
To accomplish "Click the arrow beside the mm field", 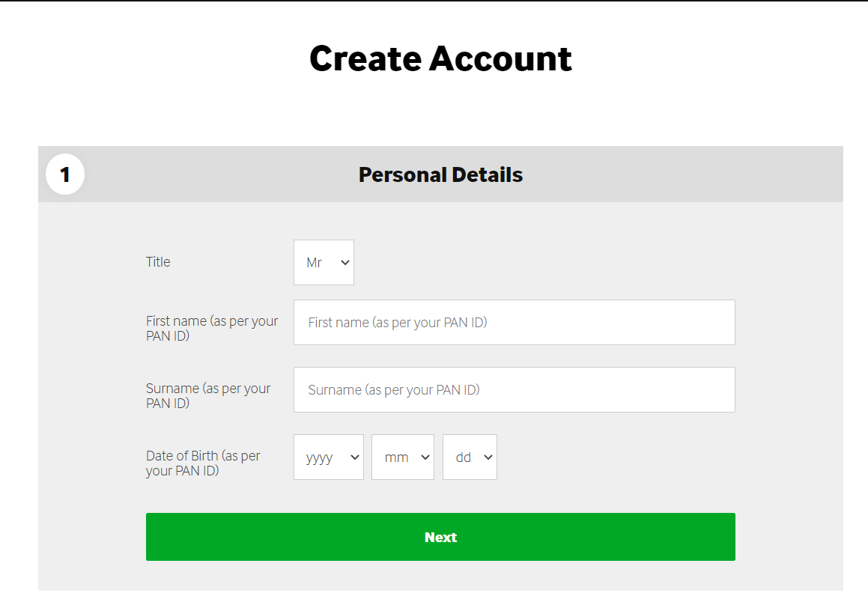I will point(425,457).
